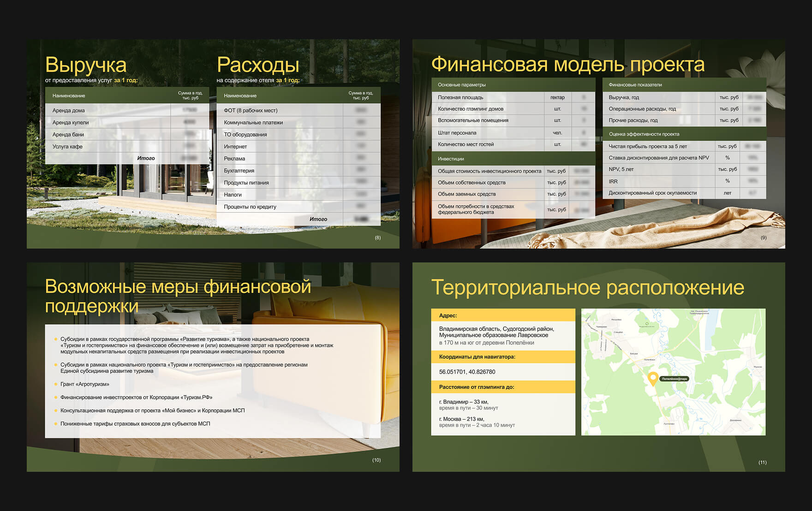
Task: Select the Расходы slide heading
Action: 258,65
